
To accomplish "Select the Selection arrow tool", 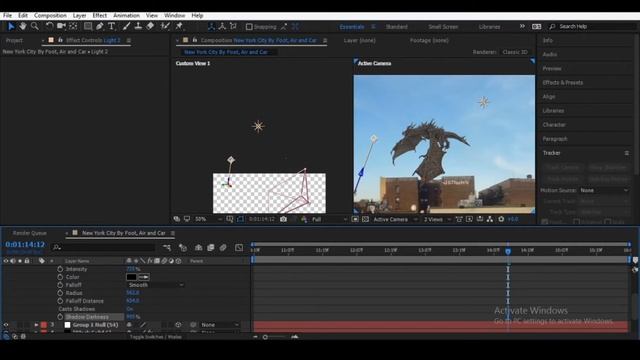I will (x=11, y=27).
